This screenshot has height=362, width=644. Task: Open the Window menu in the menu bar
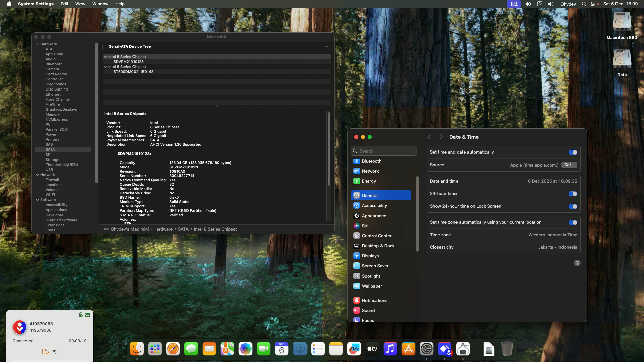click(100, 4)
